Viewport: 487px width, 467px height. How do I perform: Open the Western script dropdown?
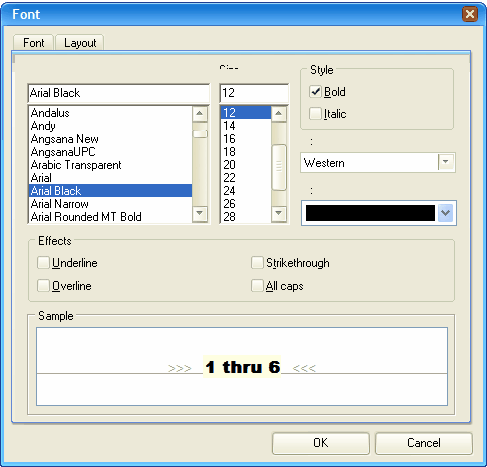coord(446,162)
